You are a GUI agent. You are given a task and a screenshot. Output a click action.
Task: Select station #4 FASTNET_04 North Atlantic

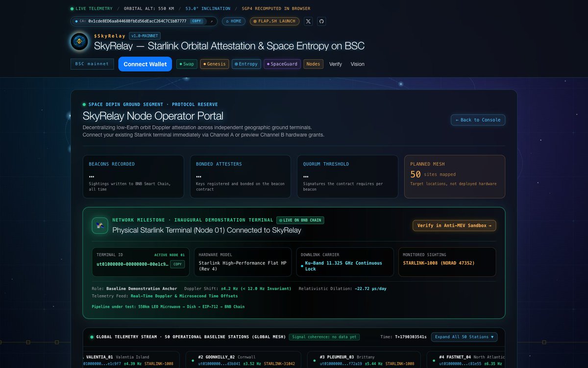coord(465,360)
